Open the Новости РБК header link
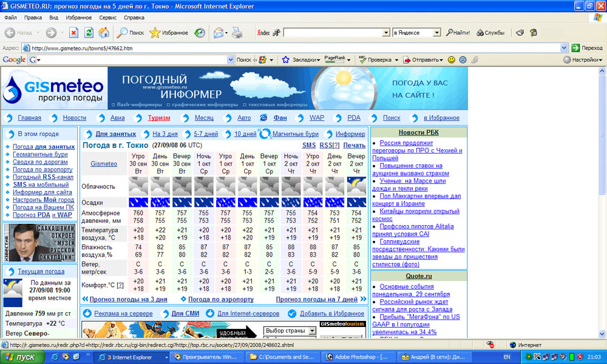 pyautogui.click(x=418, y=133)
